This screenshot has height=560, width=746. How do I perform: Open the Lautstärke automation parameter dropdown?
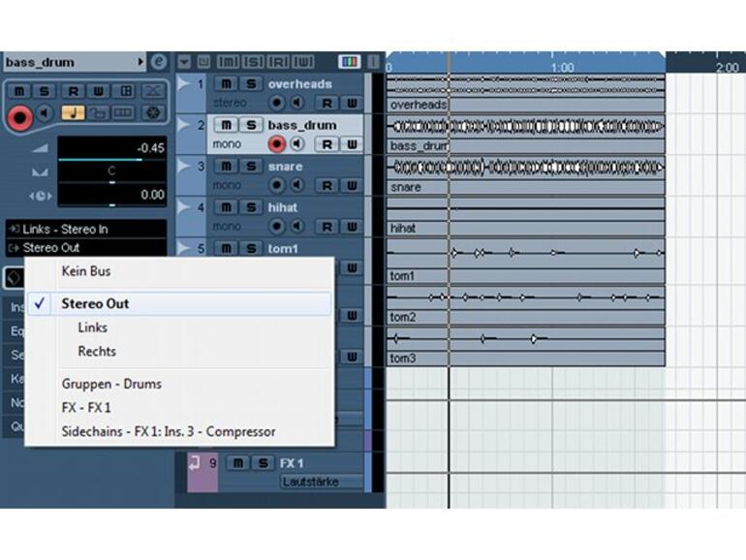click(322, 482)
